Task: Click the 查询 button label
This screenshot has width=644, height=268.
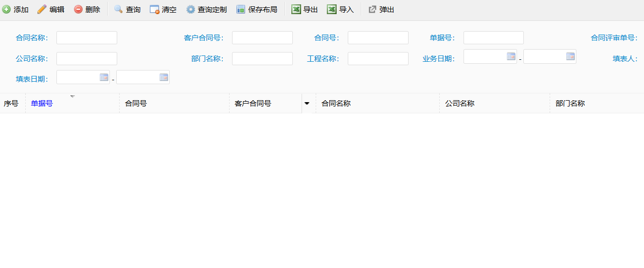Action: point(133,10)
